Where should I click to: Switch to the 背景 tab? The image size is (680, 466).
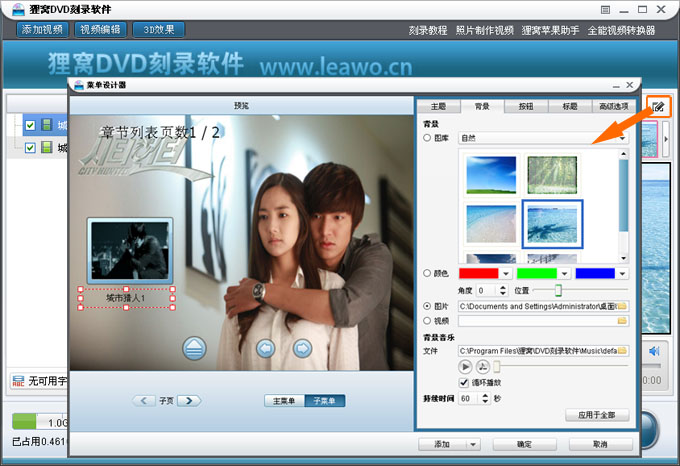point(482,106)
